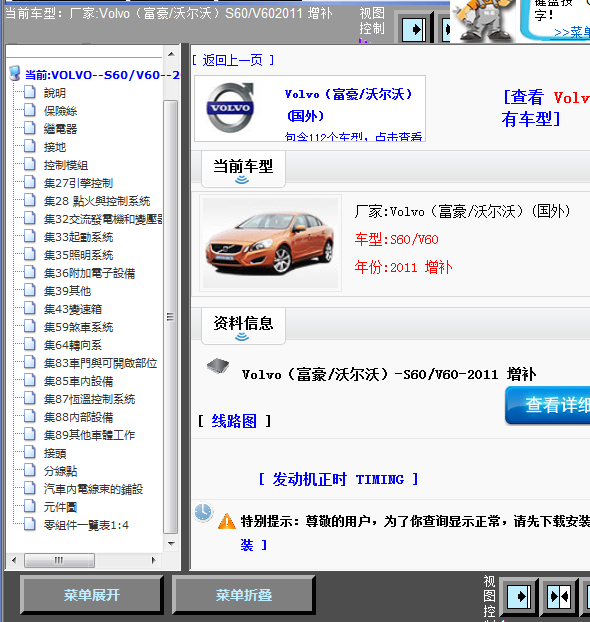590x622 pixels.
Task: Click the 年份:2011 增补 text
Action: pyautogui.click(x=403, y=267)
